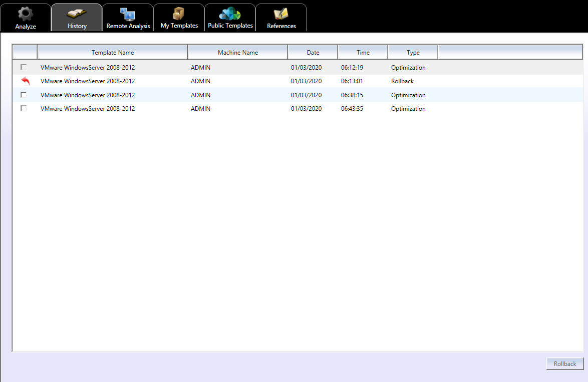Click time value 06:13:01
Image resolution: width=588 pixels, height=382 pixels.
click(352, 81)
